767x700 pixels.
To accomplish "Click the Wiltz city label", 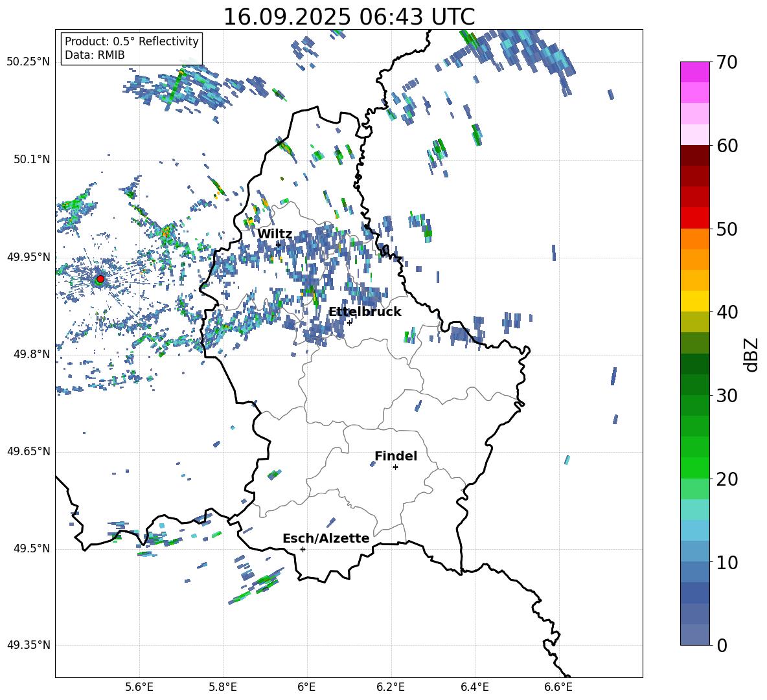I will [275, 234].
